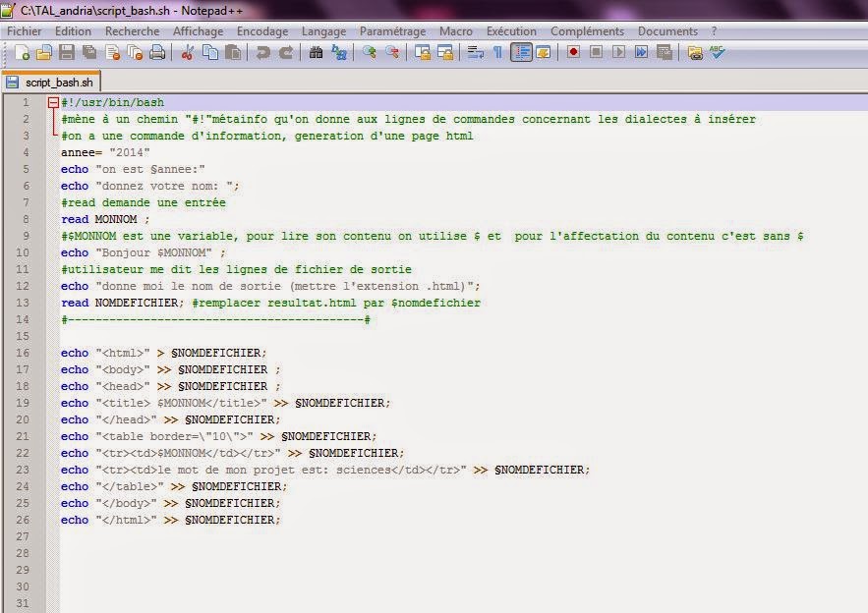The width and height of the screenshot is (868, 613).
Task: Open the Paramétrage menu
Action: [393, 31]
